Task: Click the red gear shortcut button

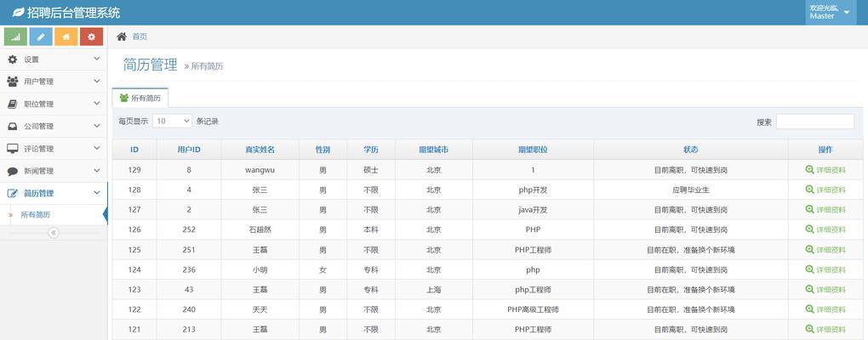Action: (91, 37)
